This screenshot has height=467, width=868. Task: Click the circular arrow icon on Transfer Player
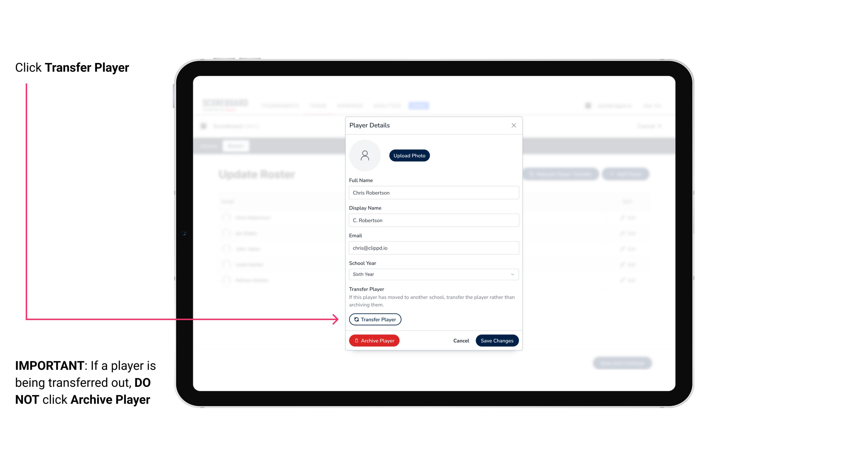click(355, 319)
